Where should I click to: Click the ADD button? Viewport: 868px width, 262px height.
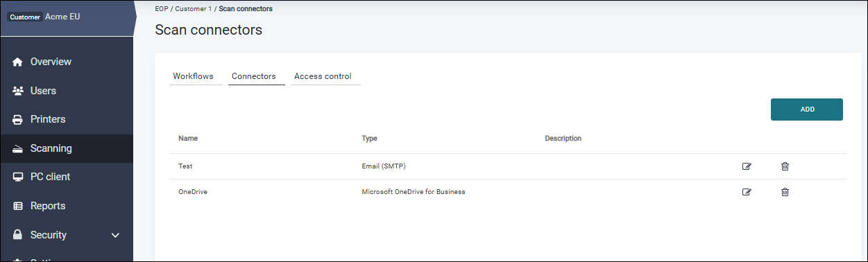click(x=807, y=110)
